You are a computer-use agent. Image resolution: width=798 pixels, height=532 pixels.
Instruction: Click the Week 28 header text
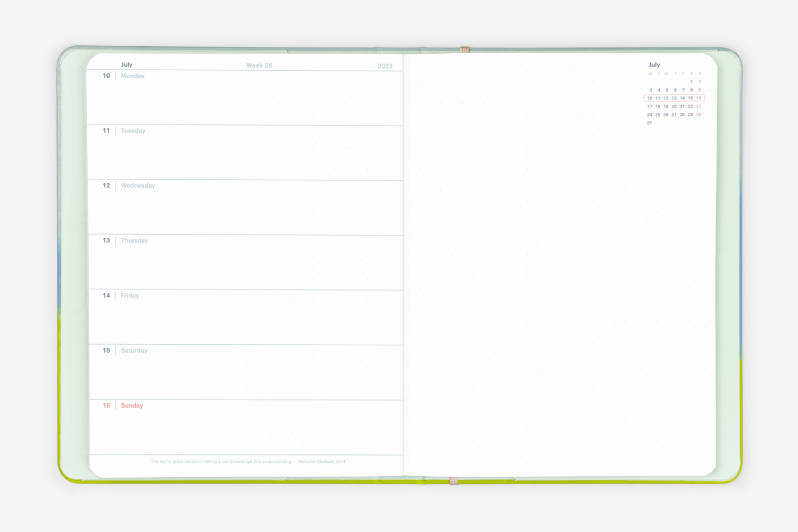coord(259,65)
